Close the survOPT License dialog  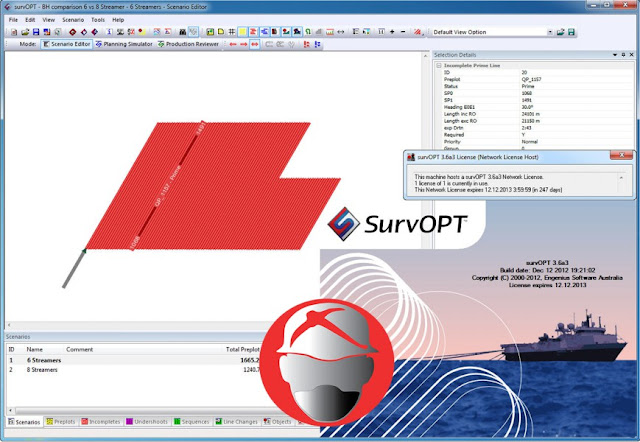click(621, 155)
